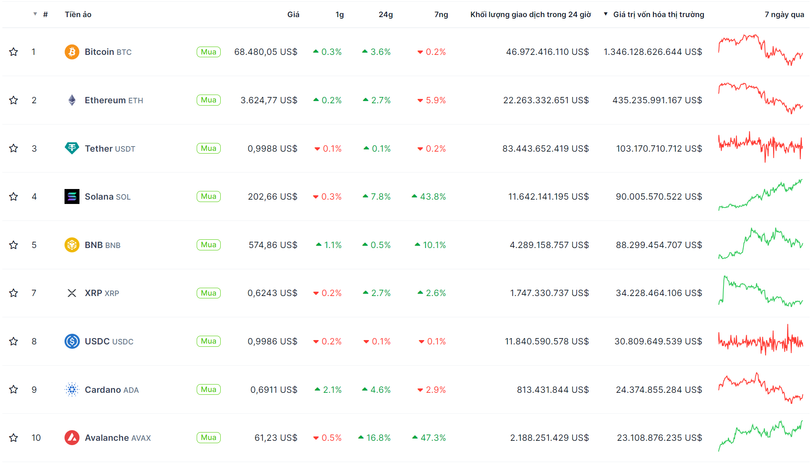Screen dimensions: 810x463
Task: Click the BNB logo icon
Action: (72, 245)
